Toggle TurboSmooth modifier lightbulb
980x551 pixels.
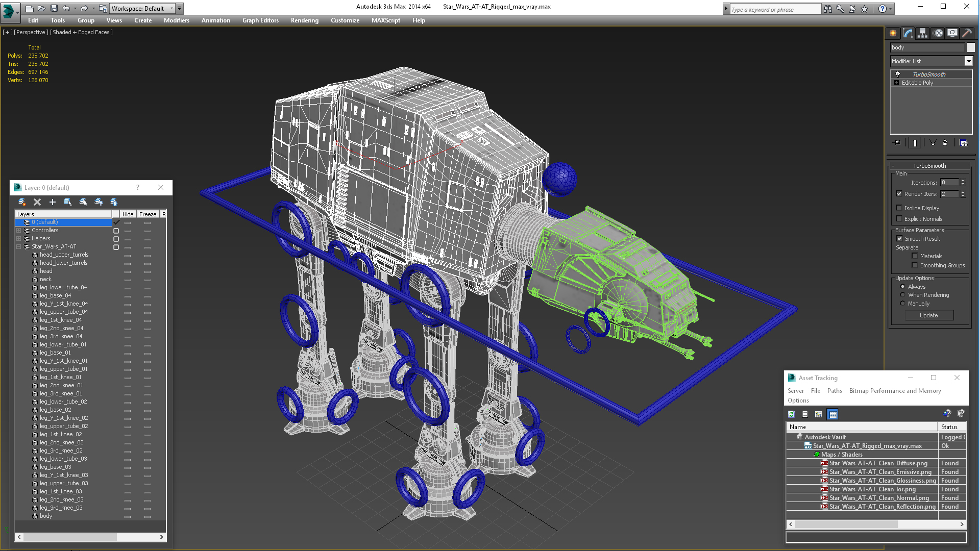pos(898,74)
